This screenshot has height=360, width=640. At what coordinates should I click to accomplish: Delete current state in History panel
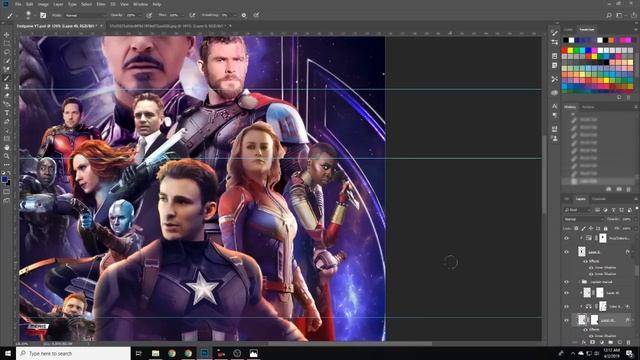[629, 189]
